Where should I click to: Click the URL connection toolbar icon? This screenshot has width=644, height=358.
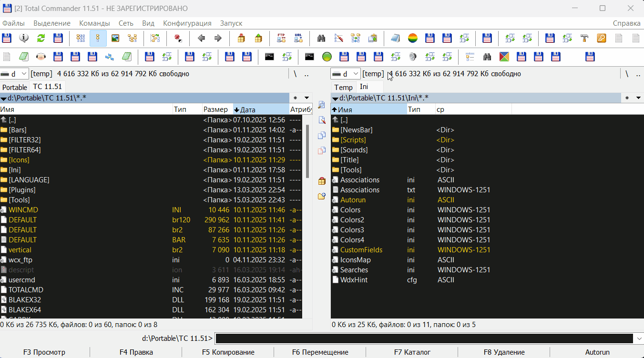tap(298, 38)
